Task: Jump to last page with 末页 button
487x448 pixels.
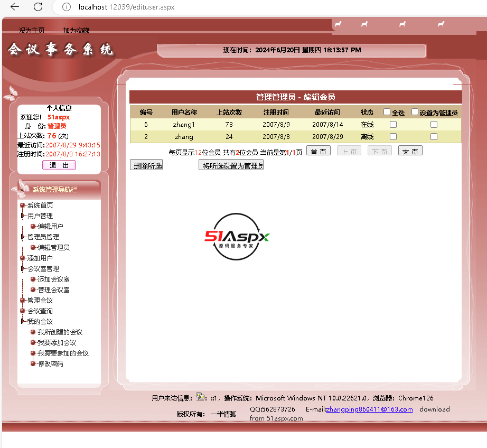Action: tap(410, 151)
